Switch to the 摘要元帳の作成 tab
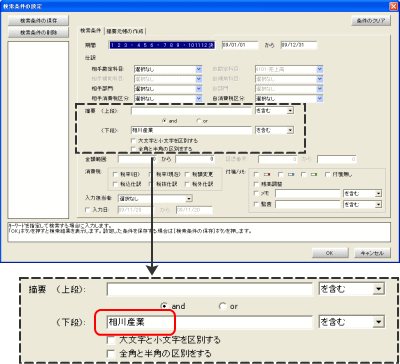The height and width of the screenshot is (364, 400). (x=125, y=31)
